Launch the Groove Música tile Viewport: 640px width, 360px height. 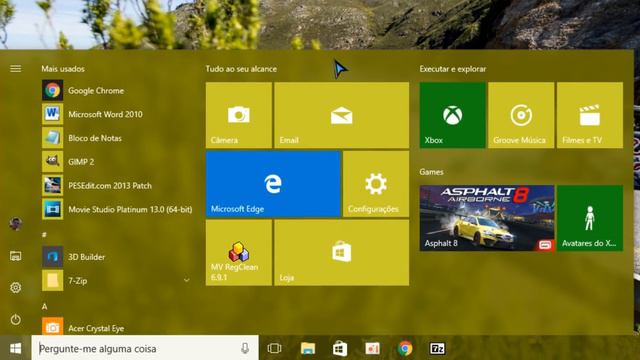(x=521, y=115)
